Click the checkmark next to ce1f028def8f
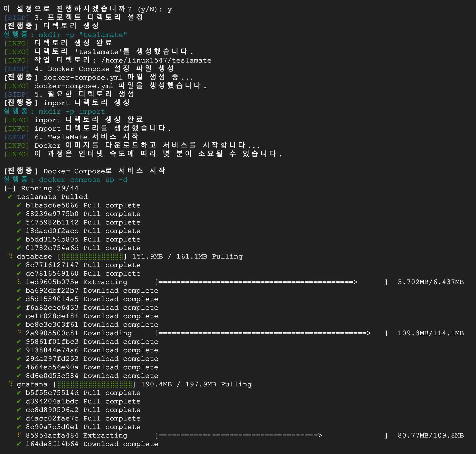The height and width of the screenshot is (454, 476). click(19, 316)
